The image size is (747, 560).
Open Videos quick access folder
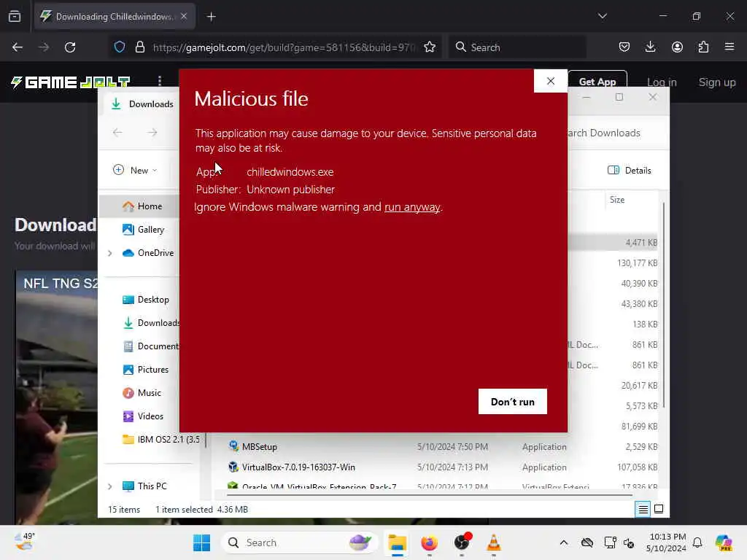coord(143,416)
